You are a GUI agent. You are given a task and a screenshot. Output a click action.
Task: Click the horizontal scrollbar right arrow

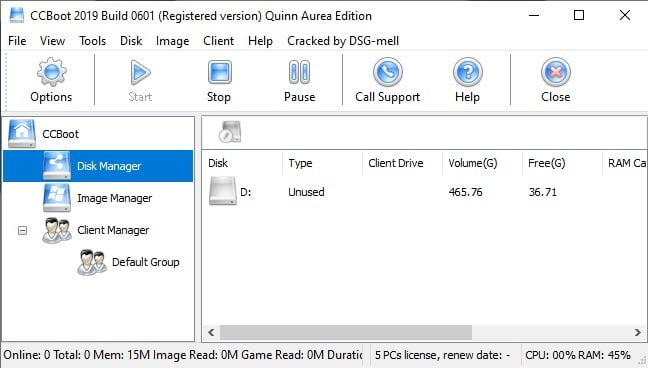pos(637,332)
